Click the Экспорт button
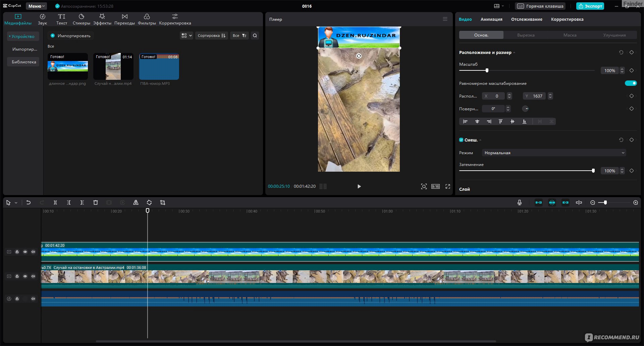The height and width of the screenshot is (346, 644). 590,6
